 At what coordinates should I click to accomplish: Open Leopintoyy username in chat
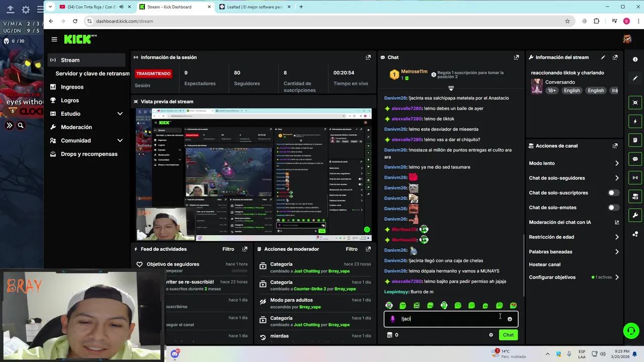396,292
